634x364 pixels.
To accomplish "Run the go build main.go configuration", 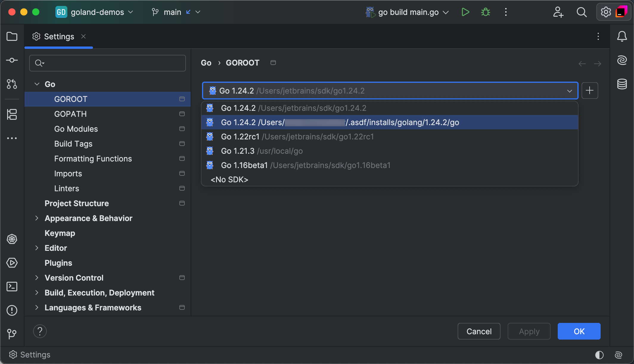I will [x=465, y=12].
